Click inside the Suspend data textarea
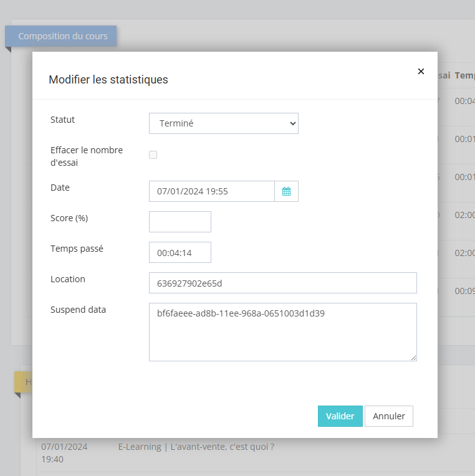The image size is (475, 476). 282,332
